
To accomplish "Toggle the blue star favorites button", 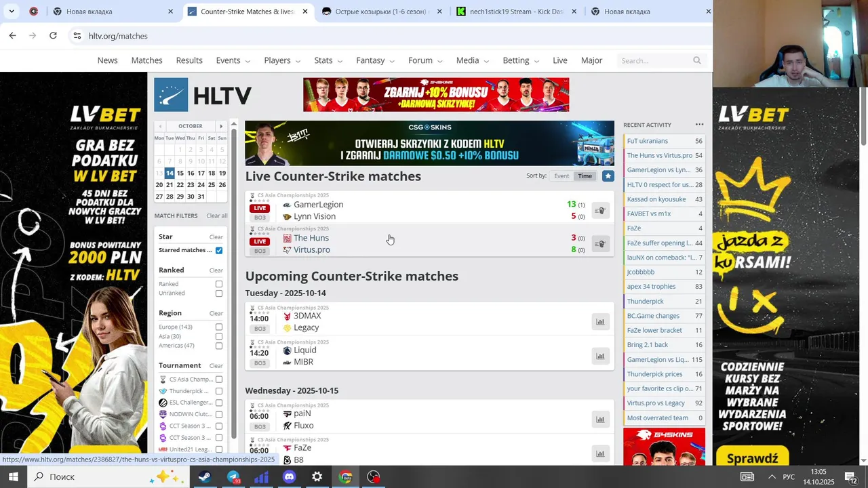I will click(x=608, y=176).
